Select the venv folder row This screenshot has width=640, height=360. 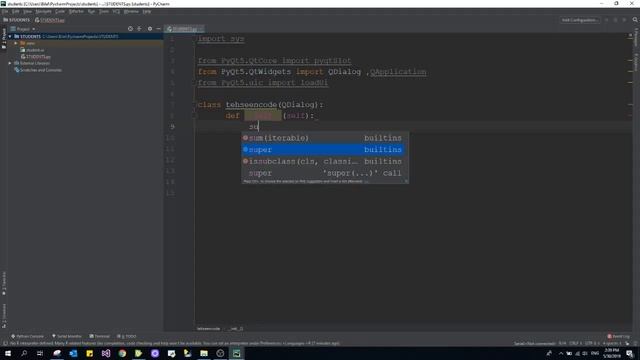coord(86,43)
